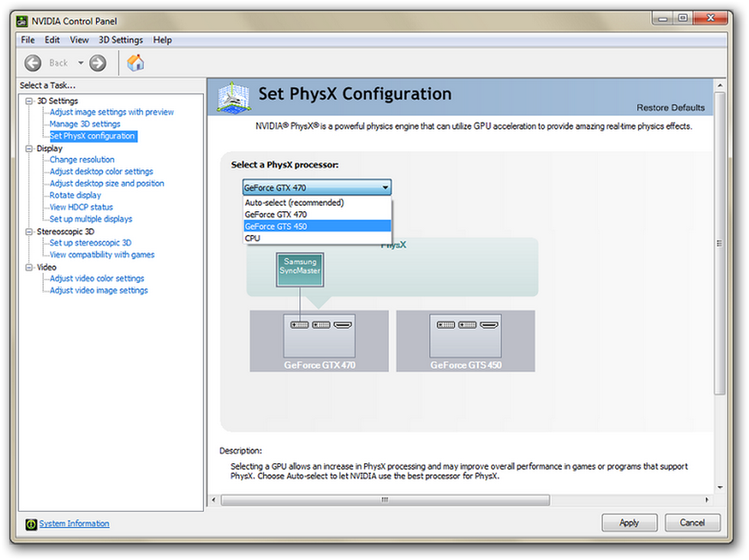Click the vertical scrollbar thumb
The image size is (749, 560).
click(720, 243)
